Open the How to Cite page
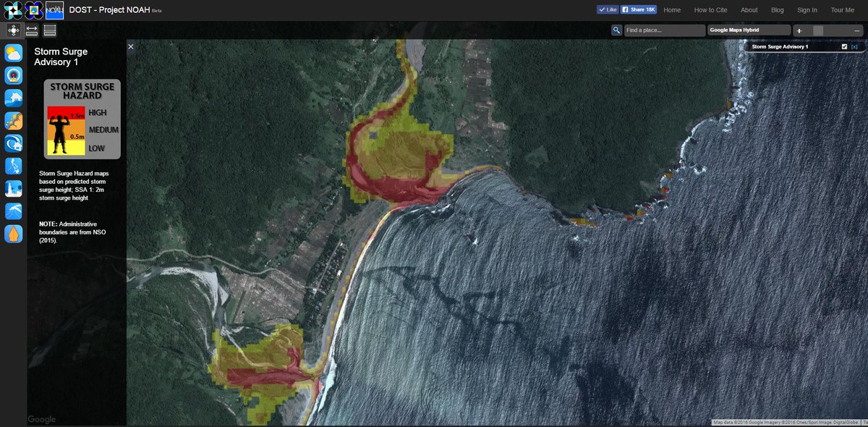 point(710,10)
